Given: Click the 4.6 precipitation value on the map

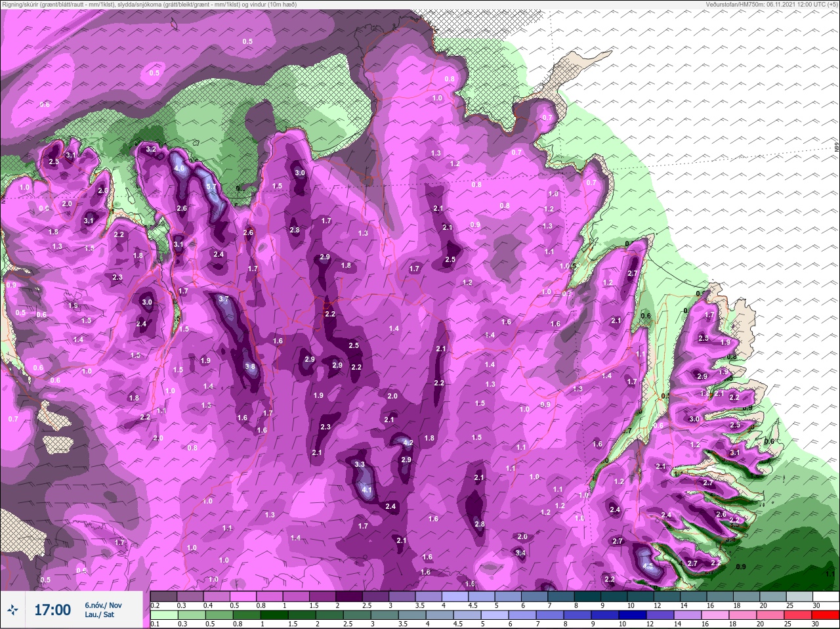Looking at the screenshot, I should (179, 169).
